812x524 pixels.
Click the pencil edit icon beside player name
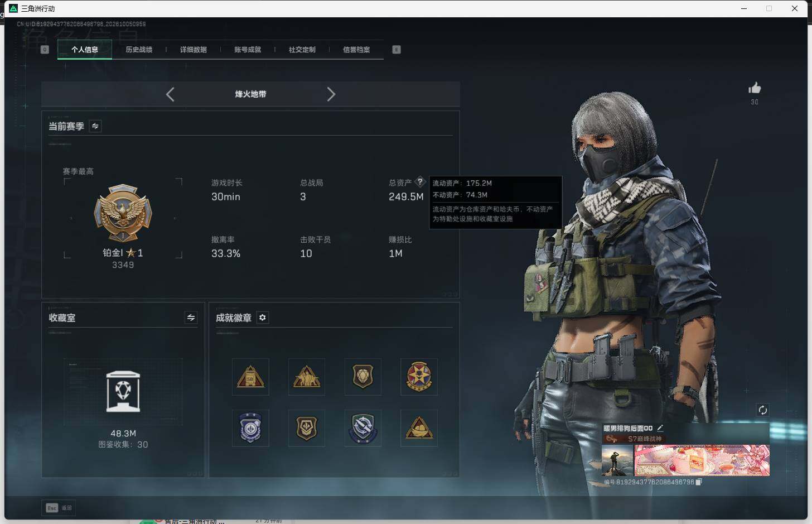660,428
